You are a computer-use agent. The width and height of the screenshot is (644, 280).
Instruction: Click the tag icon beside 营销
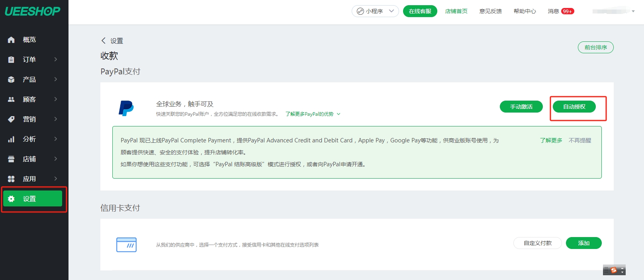(x=11, y=119)
